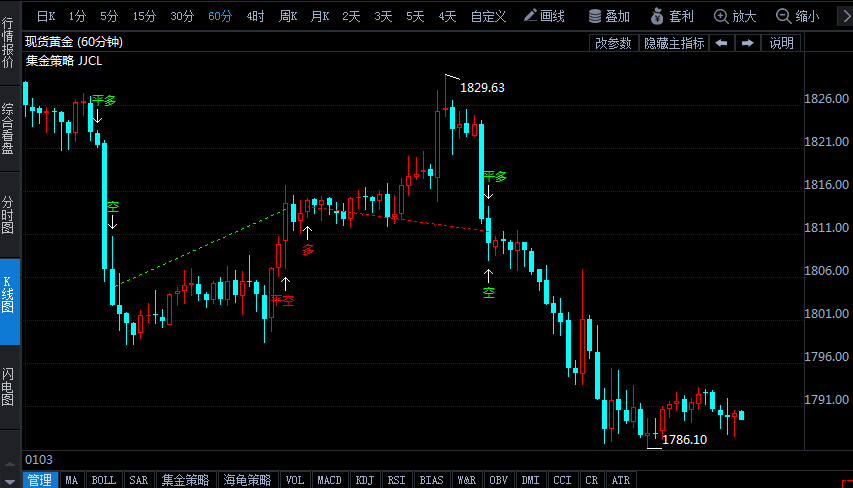Select the 4天 period
Screen dimensions: 853x488
click(447, 16)
